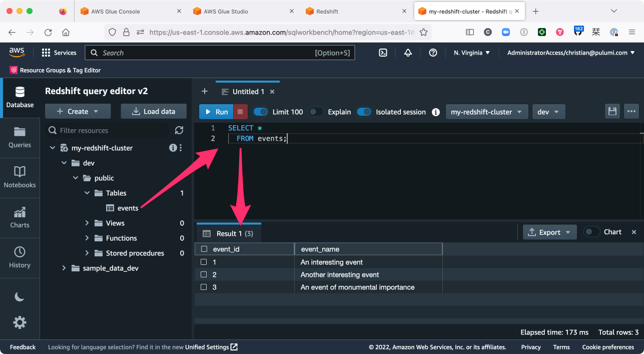Open the dev database dropdown
Screen dimensions: 644x354
(x=549, y=112)
